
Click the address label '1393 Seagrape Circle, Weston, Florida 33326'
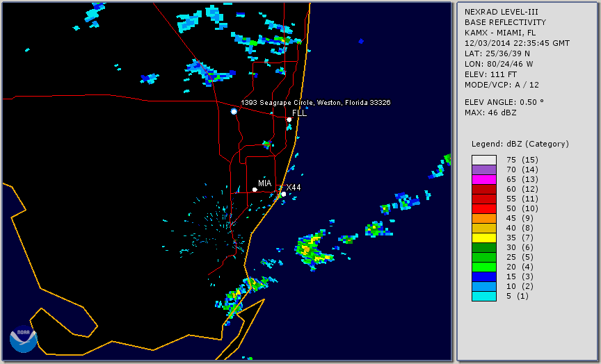(315, 103)
